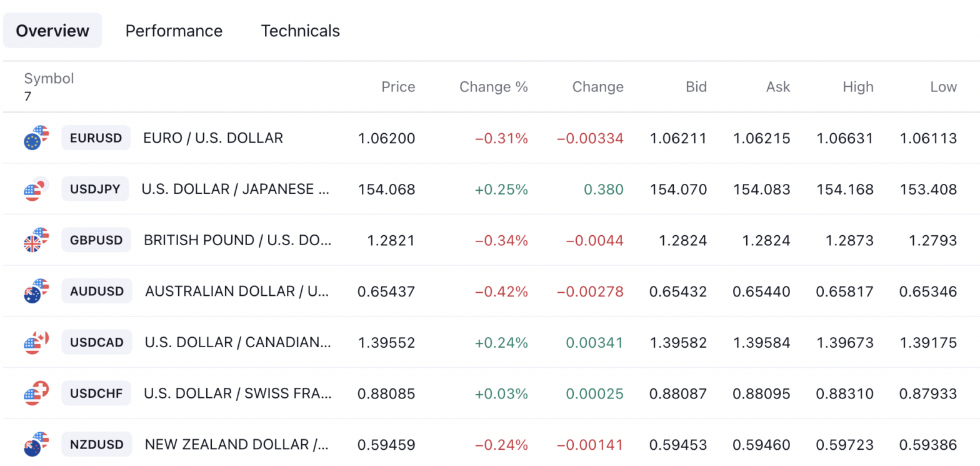This screenshot has height=466, width=980.
Task: Select the USDCHF Swiss flag icon
Action: (34, 393)
